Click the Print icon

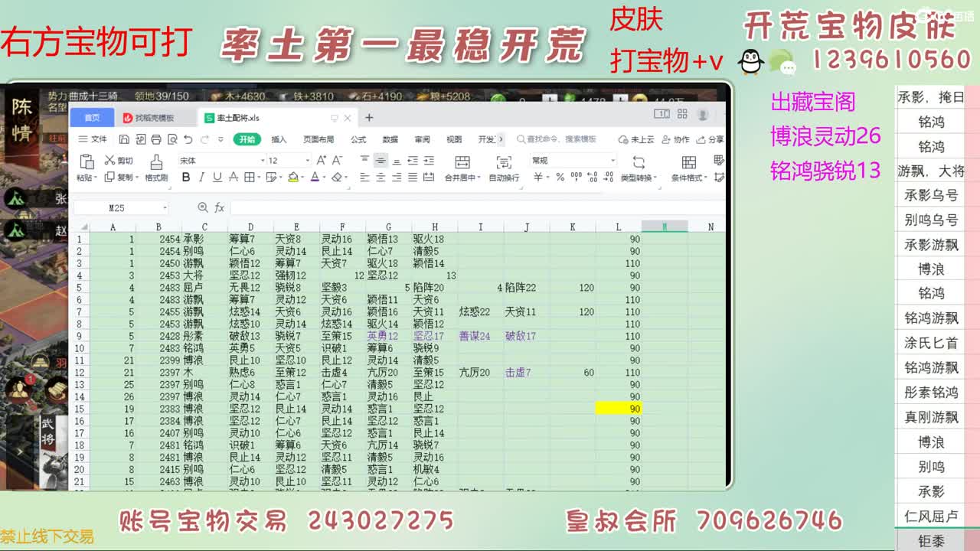(156, 139)
